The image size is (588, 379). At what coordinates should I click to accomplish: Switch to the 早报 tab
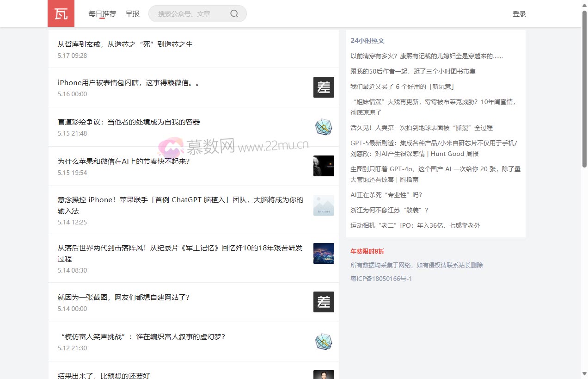pos(133,13)
